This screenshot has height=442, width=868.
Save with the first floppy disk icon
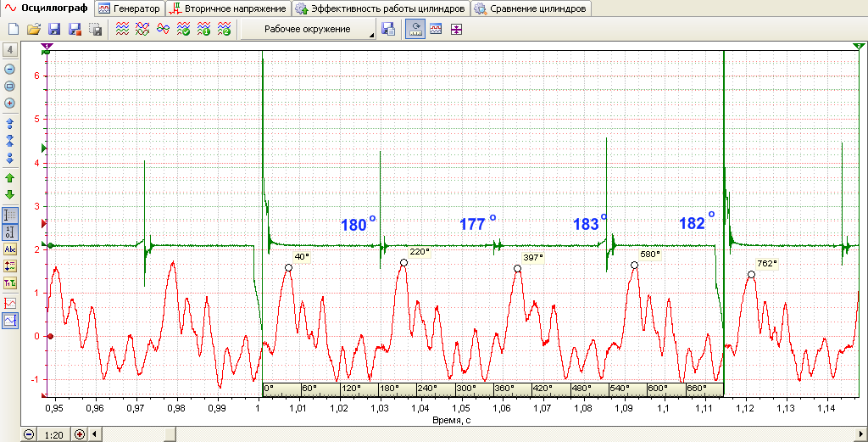(x=54, y=30)
